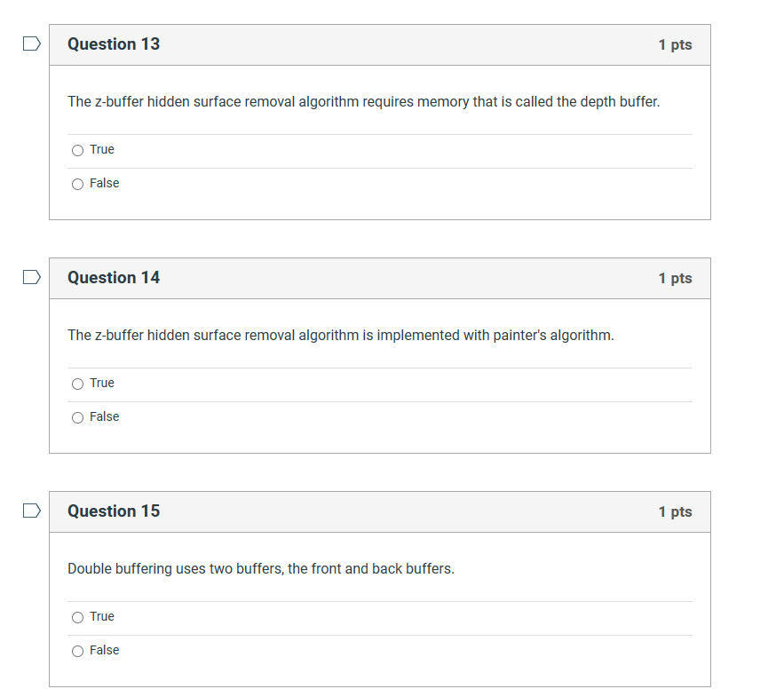Click the True label text in Question 13
This screenshot has width=784, height=697.
(x=100, y=149)
